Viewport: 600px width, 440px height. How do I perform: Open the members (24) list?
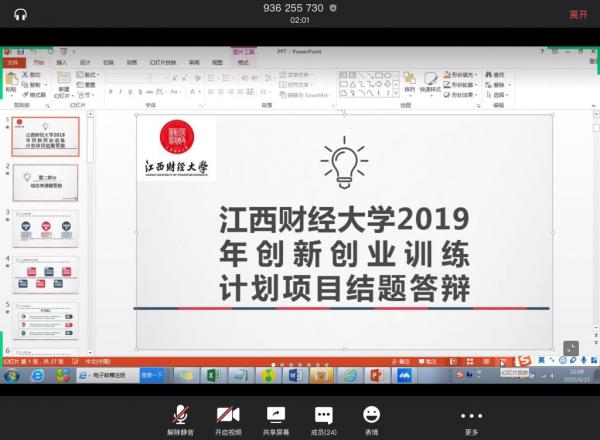click(324, 420)
